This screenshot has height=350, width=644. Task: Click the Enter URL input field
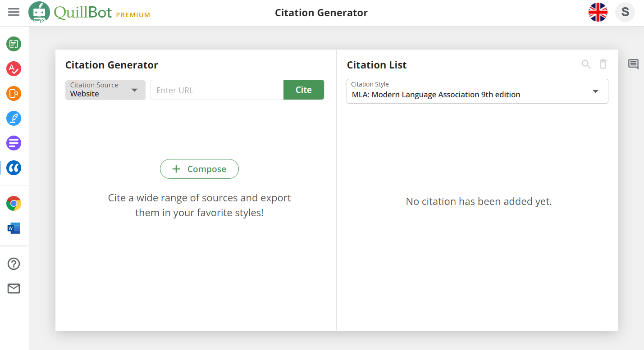pyautogui.click(x=217, y=90)
